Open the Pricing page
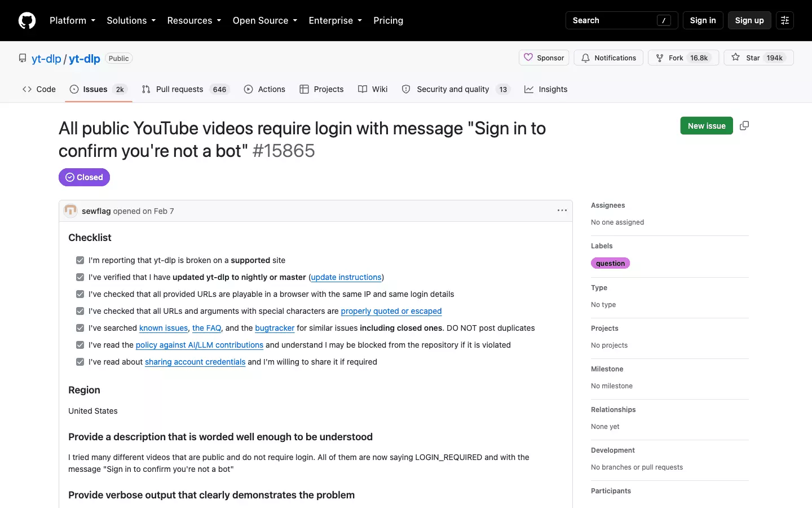 point(388,20)
